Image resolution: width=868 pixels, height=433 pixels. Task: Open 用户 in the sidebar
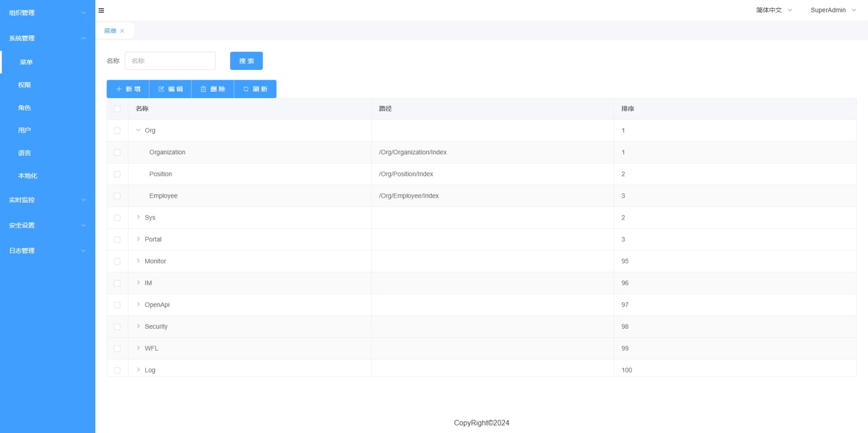[48, 130]
